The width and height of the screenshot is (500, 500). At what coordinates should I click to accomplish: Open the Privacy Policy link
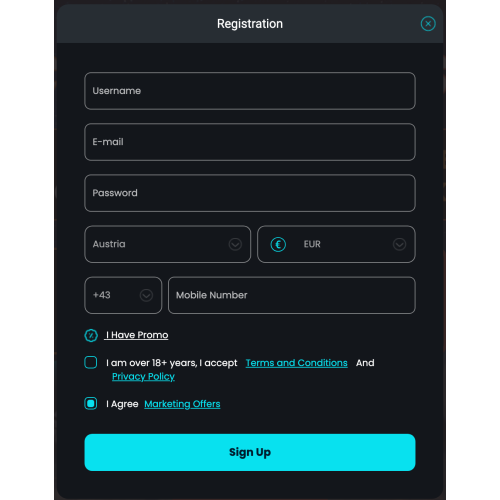click(x=143, y=376)
